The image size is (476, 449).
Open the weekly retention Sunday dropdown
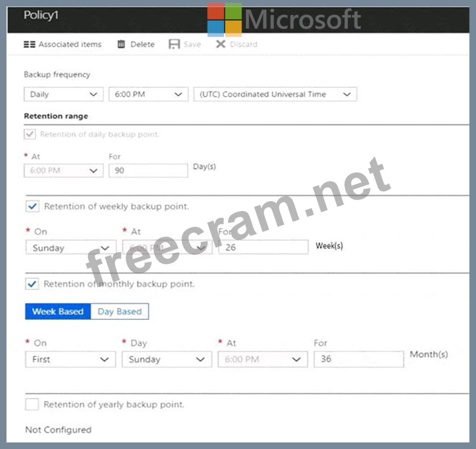pos(71,248)
